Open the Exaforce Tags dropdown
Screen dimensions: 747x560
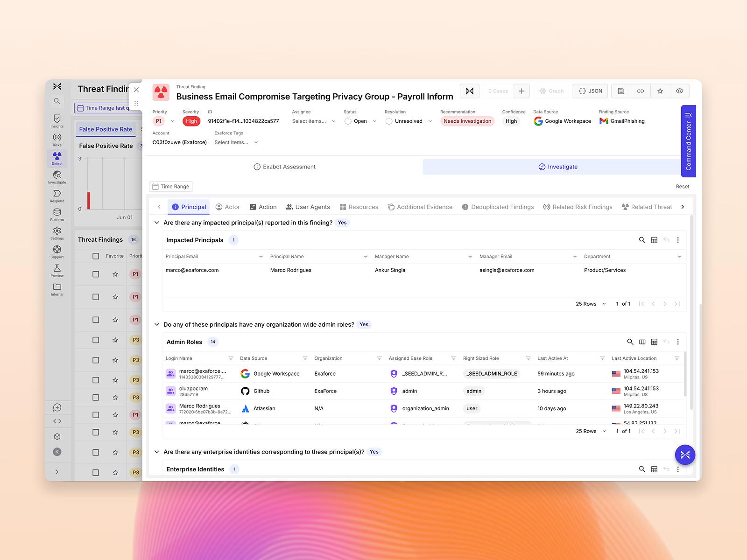pos(236,142)
